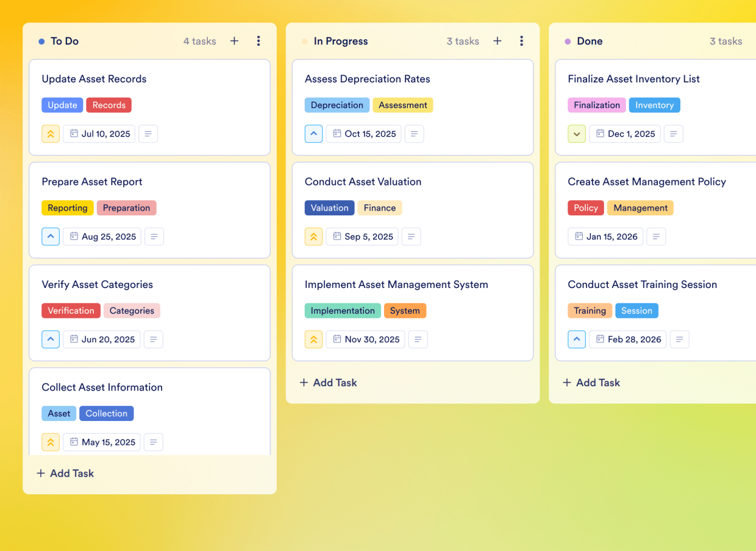Open the priority selector on Implement Asset Management System
The width and height of the screenshot is (756, 551).
tap(313, 339)
